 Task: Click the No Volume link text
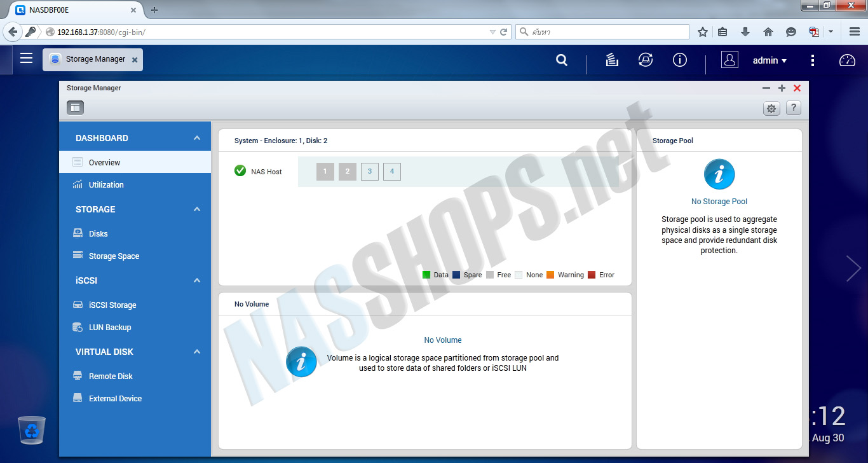coord(443,340)
